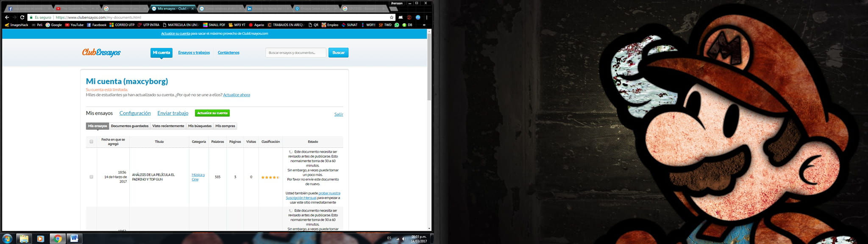This screenshot has width=868, height=244.
Task: Focus the Buscar ensayos y documentos field
Action: [296, 53]
